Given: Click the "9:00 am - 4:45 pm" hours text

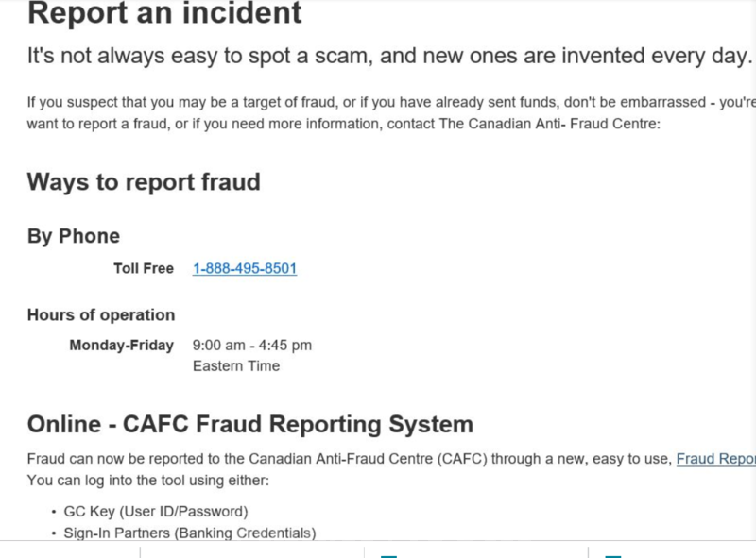Looking at the screenshot, I should point(252,346).
